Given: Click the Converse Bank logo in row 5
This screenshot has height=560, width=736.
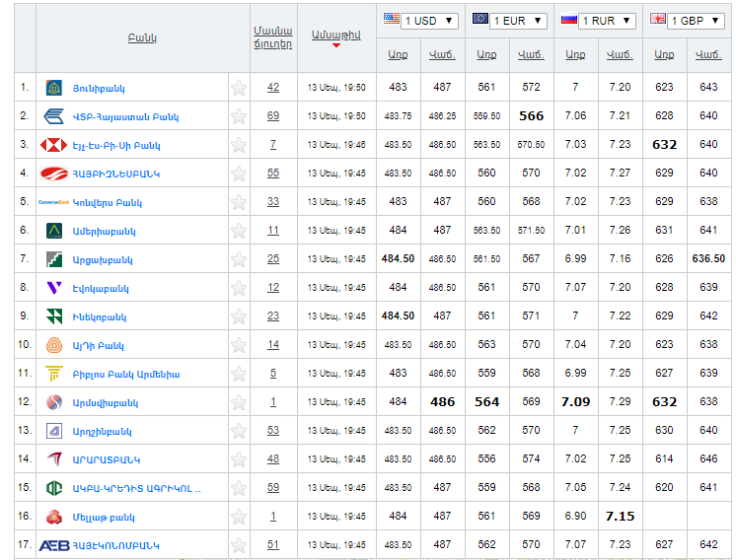Looking at the screenshot, I should coord(54,202).
